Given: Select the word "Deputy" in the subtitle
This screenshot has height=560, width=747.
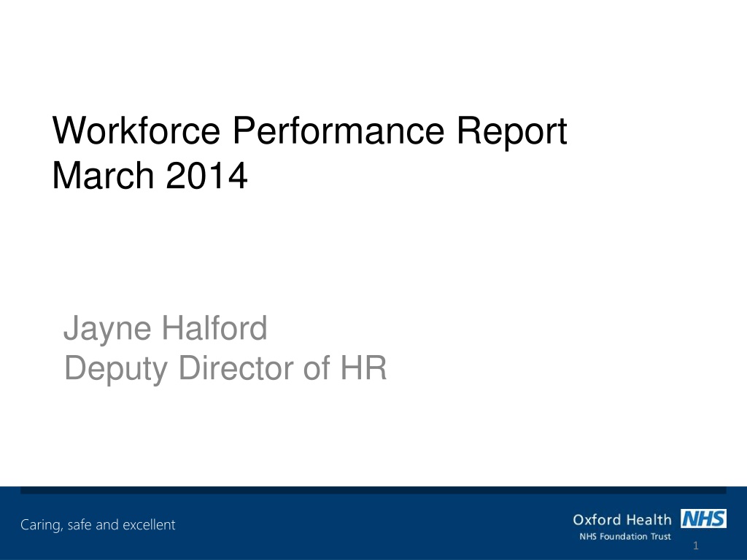Looking at the screenshot, I should pyautogui.click(x=116, y=370).
